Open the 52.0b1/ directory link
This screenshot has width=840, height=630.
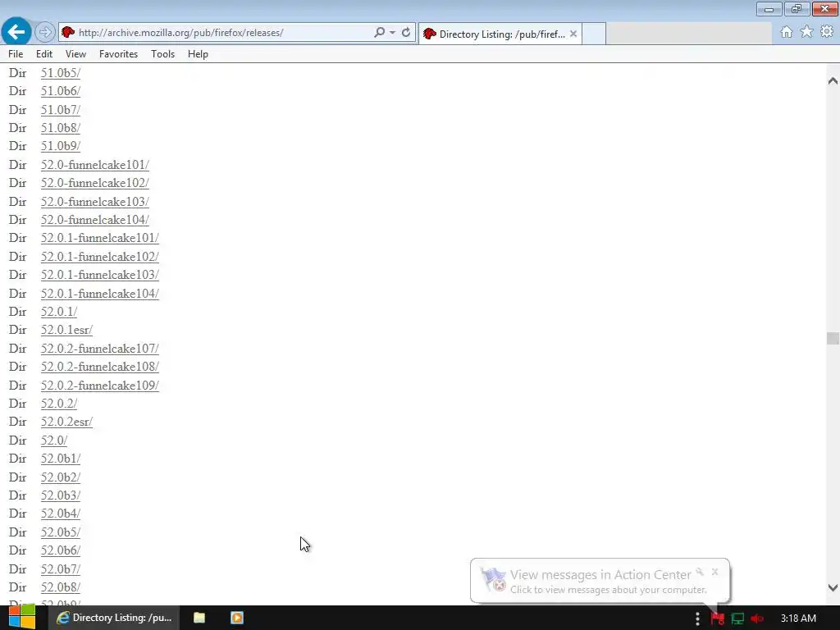click(x=61, y=459)
